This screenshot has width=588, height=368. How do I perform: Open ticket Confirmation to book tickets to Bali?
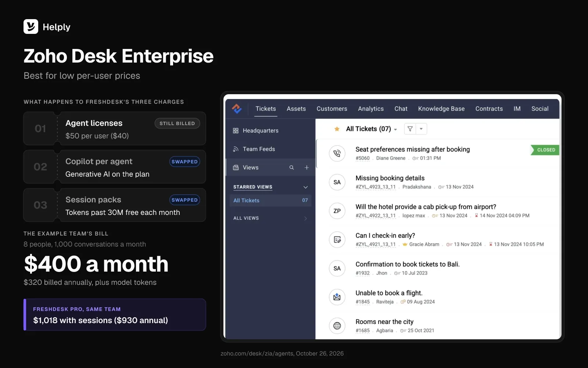[408, 264]
